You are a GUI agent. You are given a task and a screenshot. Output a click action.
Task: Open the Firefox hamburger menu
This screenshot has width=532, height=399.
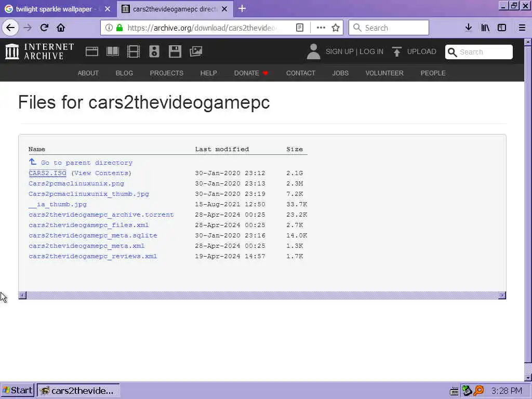[522, 28]
